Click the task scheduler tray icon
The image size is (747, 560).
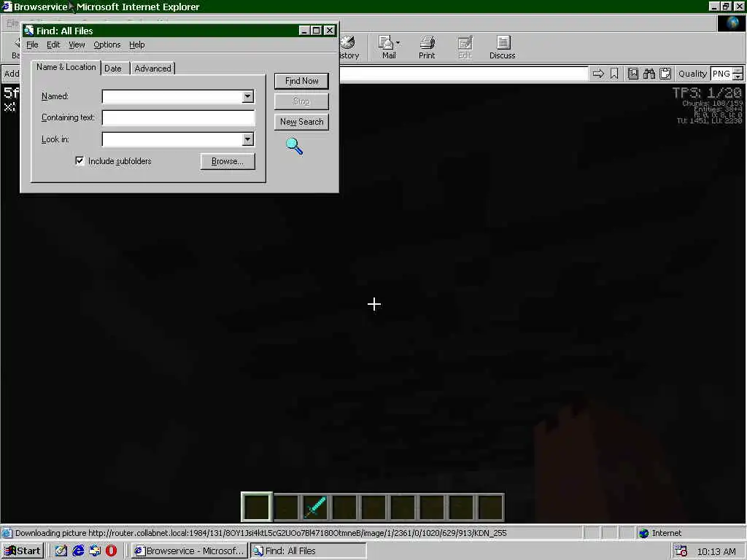click(x=681, y=551)
